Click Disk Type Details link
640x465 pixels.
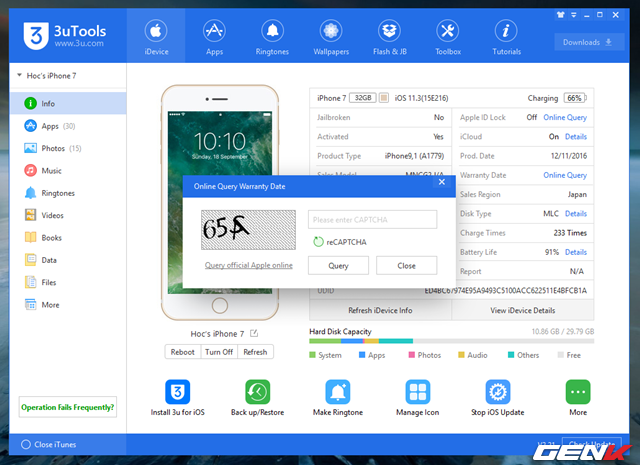point(576,214)
